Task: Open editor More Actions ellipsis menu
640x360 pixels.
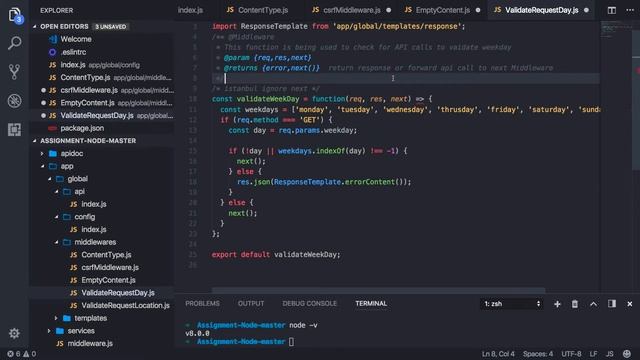Action: tap(630, 10)
